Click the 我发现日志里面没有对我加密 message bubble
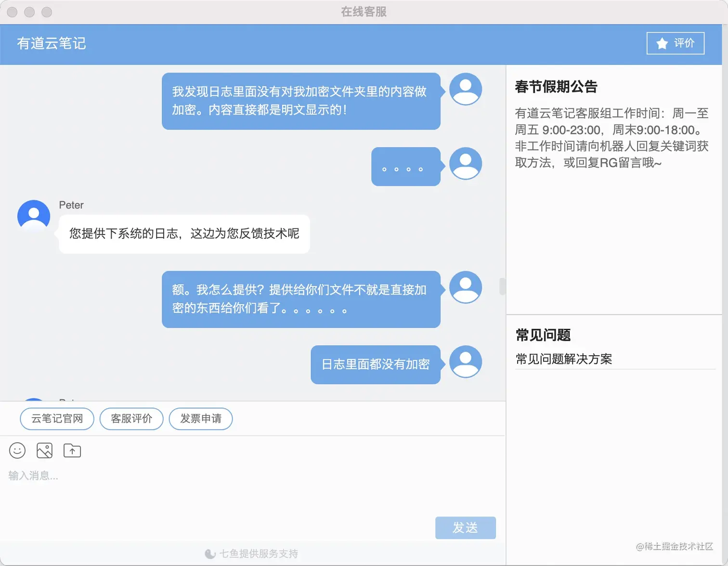This screenshot has height=566, width=728. pos(301,101)
